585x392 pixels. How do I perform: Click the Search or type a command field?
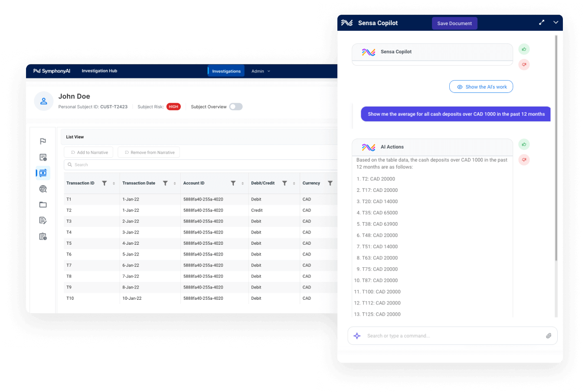tap(452, 336)
